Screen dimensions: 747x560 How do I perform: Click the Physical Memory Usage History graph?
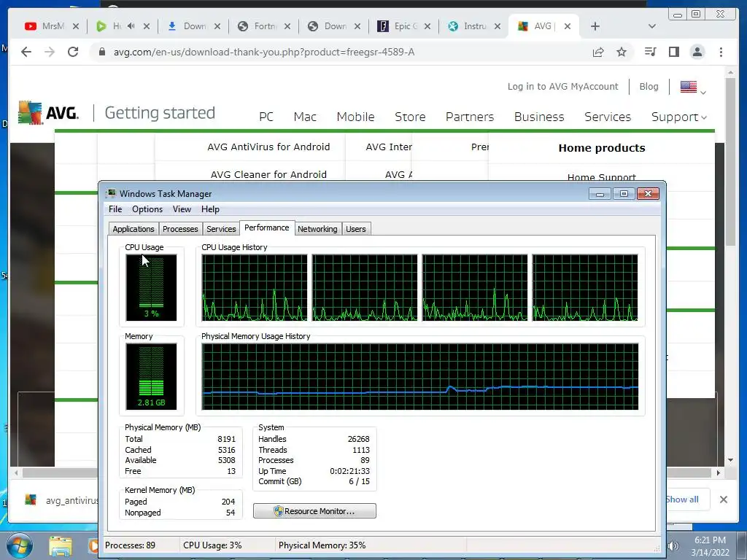tap(419, 376)
